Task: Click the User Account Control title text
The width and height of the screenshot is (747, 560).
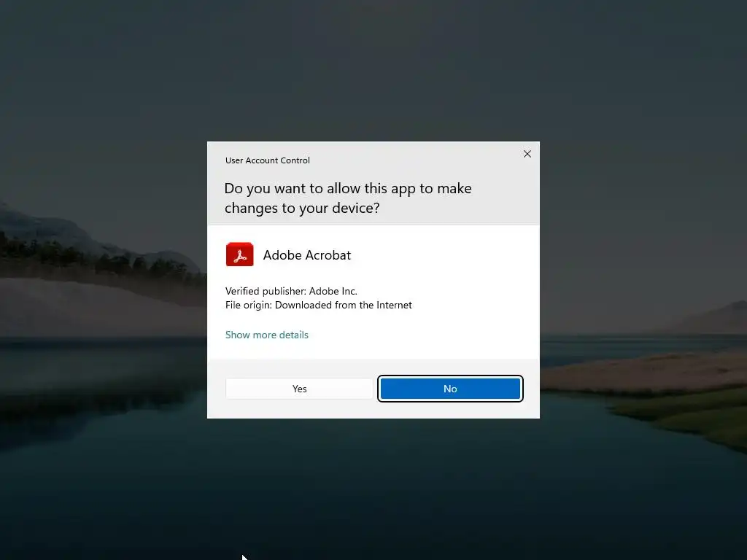Action: pyautogui.click(x=267, y=160)
